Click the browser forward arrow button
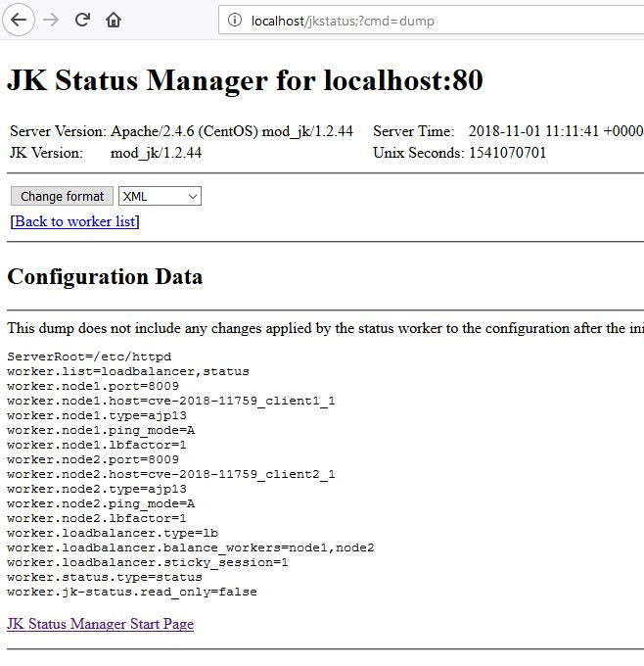The width and height of the screenshot is (644, 666). pos(51,20)
